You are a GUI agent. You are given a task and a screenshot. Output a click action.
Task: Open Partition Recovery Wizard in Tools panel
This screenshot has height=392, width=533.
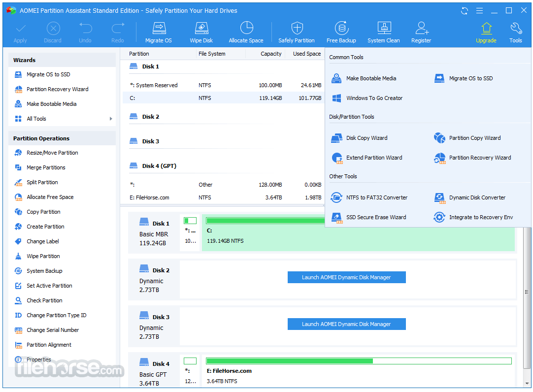click(472, 158)
